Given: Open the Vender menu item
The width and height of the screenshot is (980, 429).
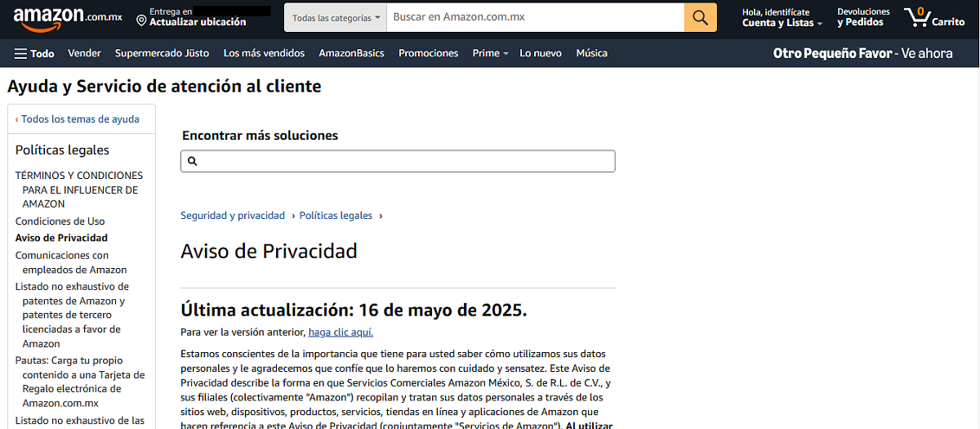Looking at the screenshot, I should click(x=84, y=53).
